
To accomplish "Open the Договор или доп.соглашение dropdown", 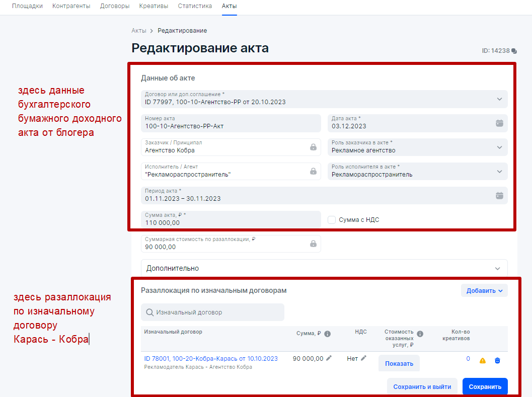I will pyautogui.click(x=499, y=99).
